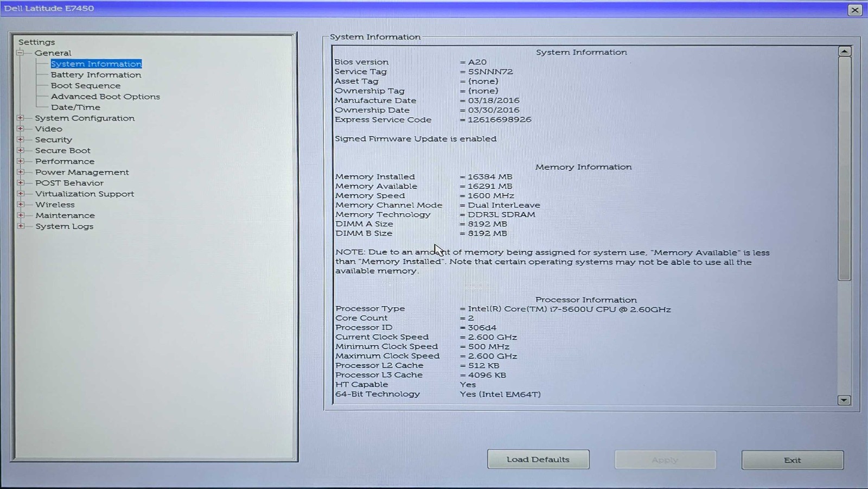Select System Logs category label
The height and width of the screenshot is (489, 868).
[x=64, y=227]
